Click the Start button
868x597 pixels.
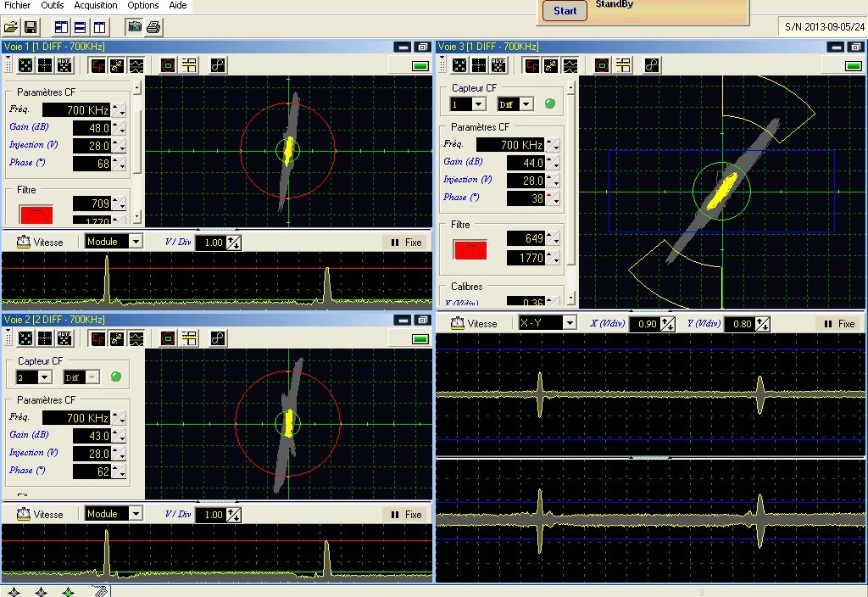coord(565,11)
